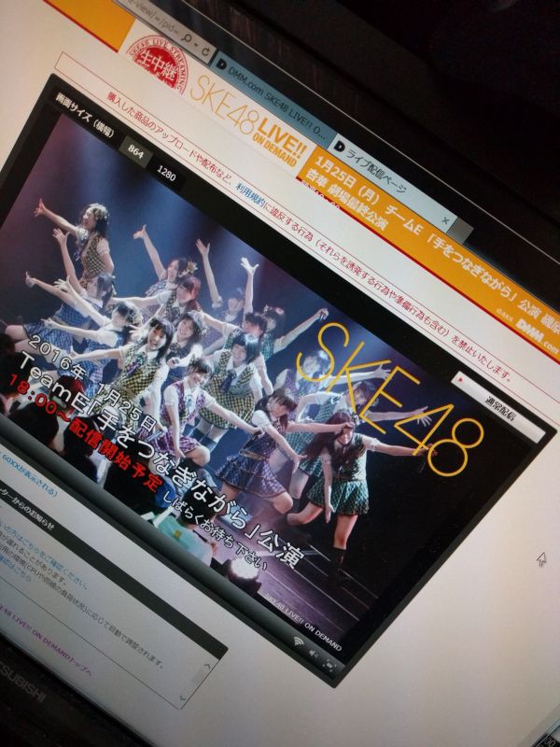
Task: Open the address bar dropdown arrow
Action: click(x=197, y=46)
